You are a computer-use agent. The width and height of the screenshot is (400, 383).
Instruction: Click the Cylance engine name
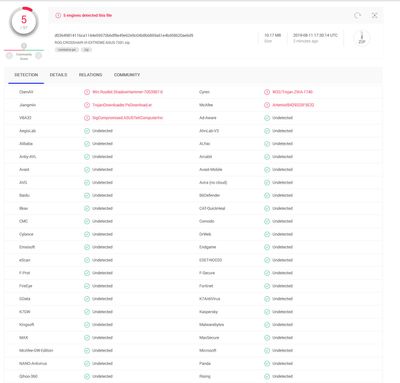(26, 234)
